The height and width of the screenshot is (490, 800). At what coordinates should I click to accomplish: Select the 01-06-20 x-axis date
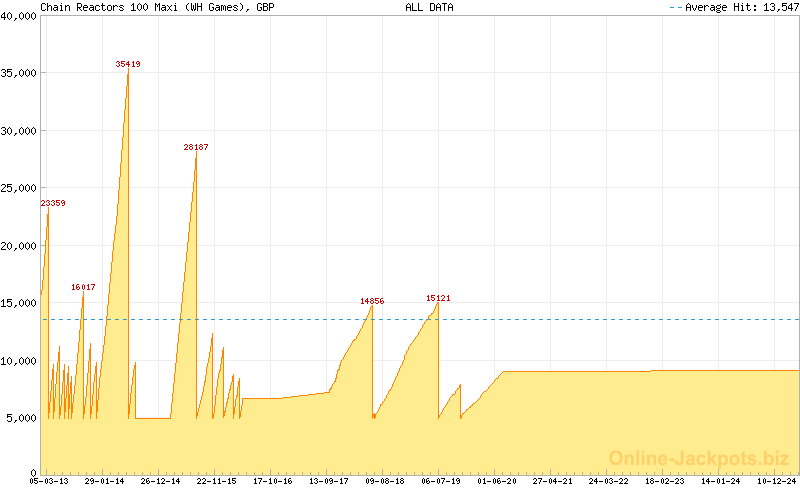click(497, 481)
